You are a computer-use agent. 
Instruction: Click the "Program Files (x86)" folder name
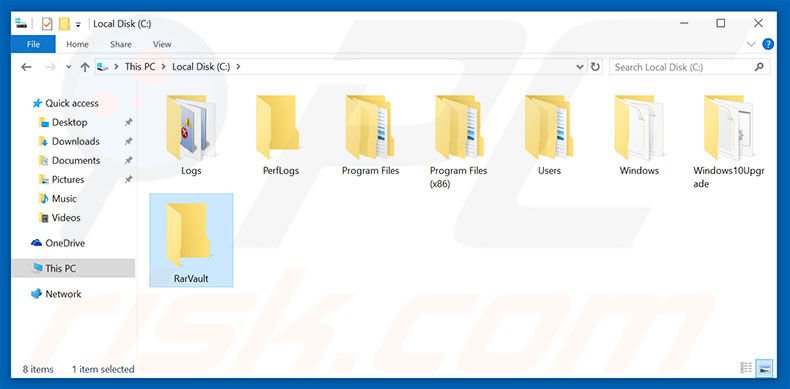(x=458, y=177)
